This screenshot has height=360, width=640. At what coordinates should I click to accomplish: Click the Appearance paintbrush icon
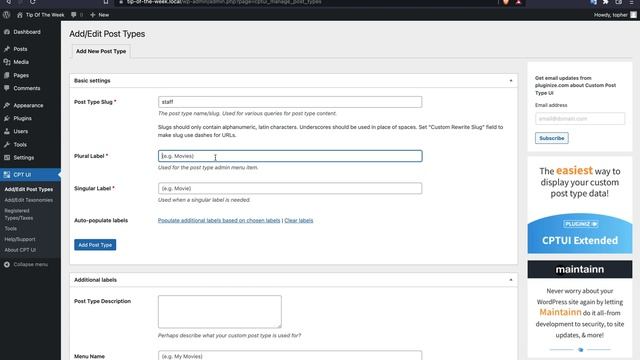tap(7, 105)
